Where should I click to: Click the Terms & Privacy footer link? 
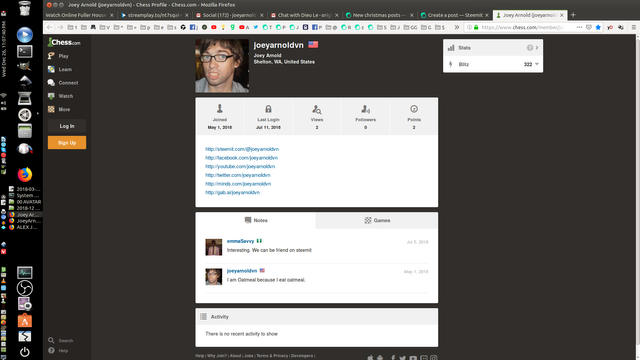tap(272, 356)
